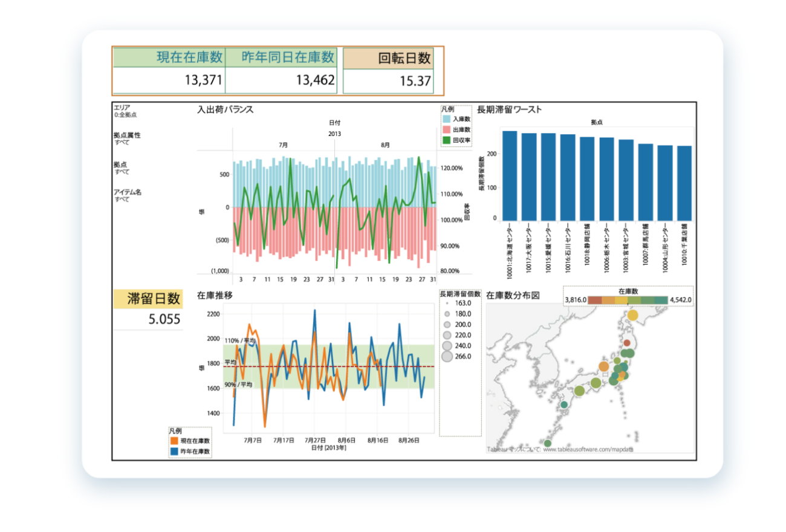Click the 4,542.0 maximum value of 在庫数 legend
Screen dimensions: 786x532
[x=680, y=299]
